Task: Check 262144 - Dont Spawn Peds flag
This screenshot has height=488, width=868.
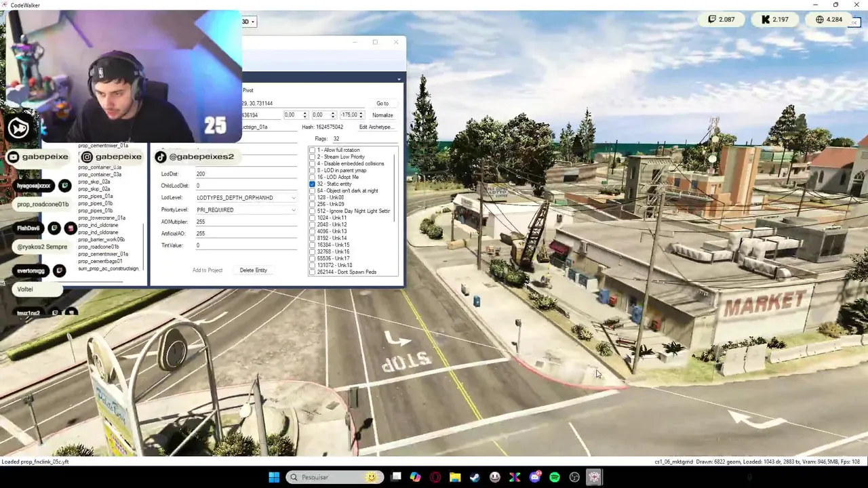Action: (313, 272)
